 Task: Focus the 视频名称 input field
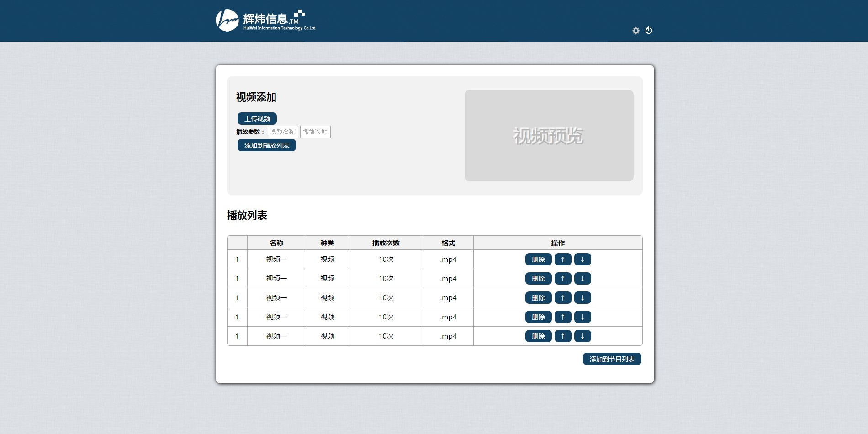pos(283,132)
